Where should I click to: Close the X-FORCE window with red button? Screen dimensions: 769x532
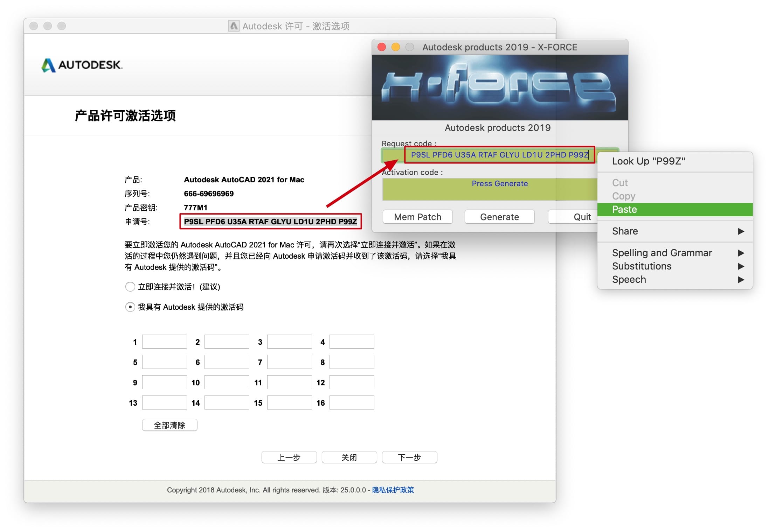coord(382,47)
